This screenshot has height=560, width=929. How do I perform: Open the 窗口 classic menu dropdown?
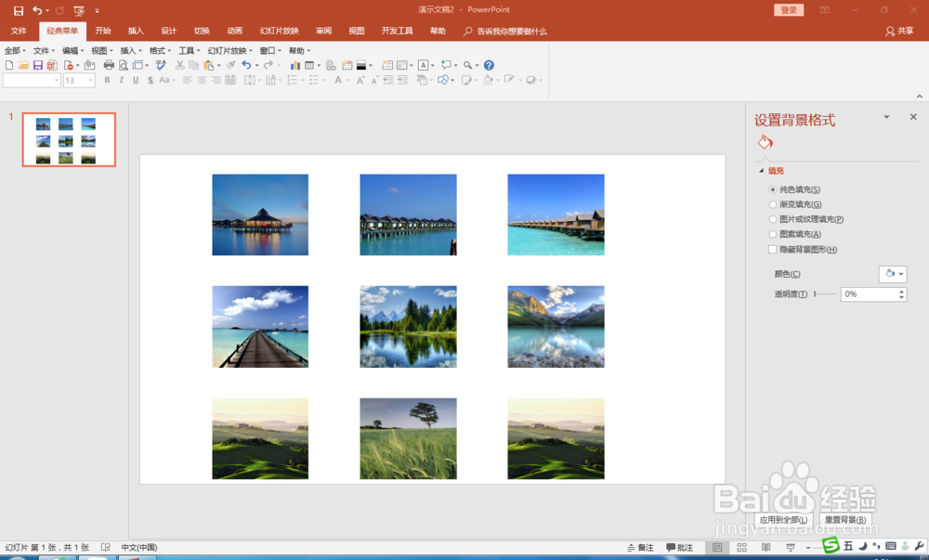270,51
